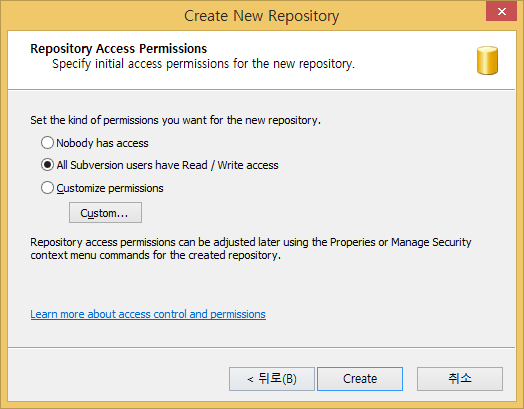Image resolution: width=524 pixels, height=409 pixels.
Task: Close the Create New Repository dialog
Action: pyautogui.click(x=501, y=11)
